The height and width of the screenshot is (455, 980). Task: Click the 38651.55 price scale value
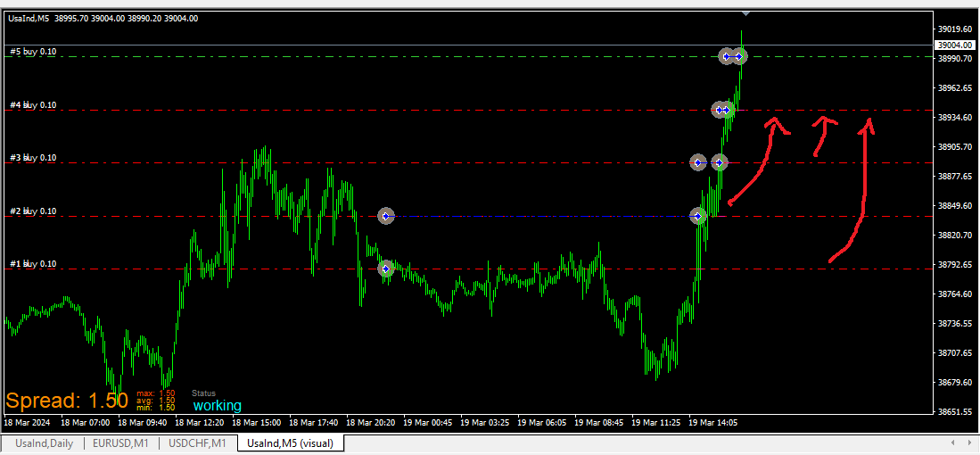point(956,412)
